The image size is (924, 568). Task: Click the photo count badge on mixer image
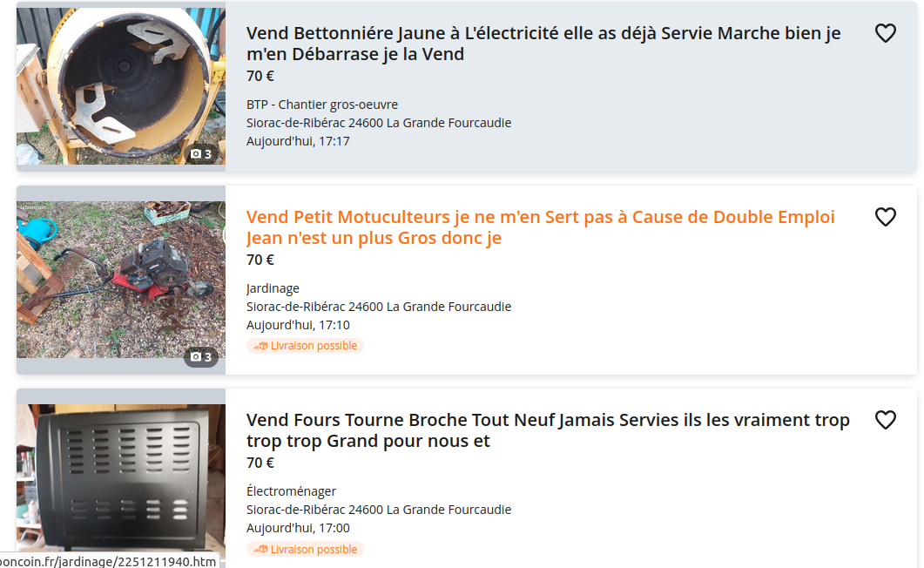201,154
